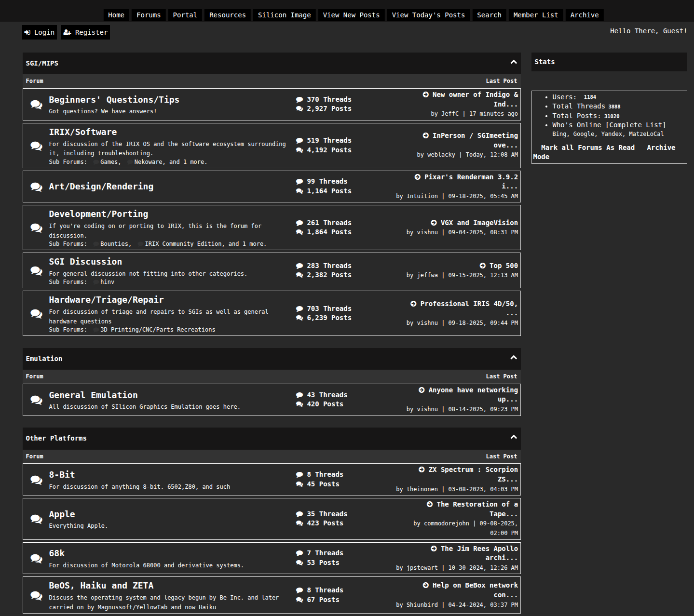Open the Member List page
The image size is (694, 616).
point(535,15)
